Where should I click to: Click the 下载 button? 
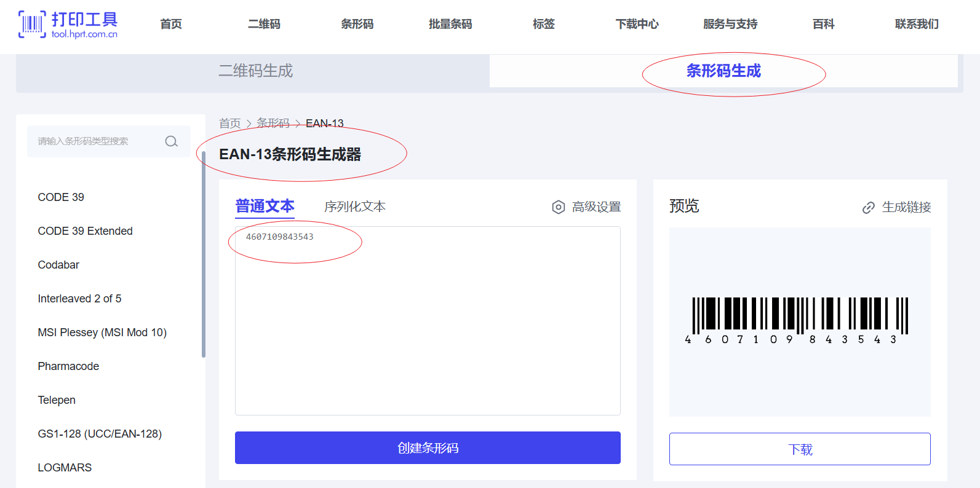coord(800,449)
